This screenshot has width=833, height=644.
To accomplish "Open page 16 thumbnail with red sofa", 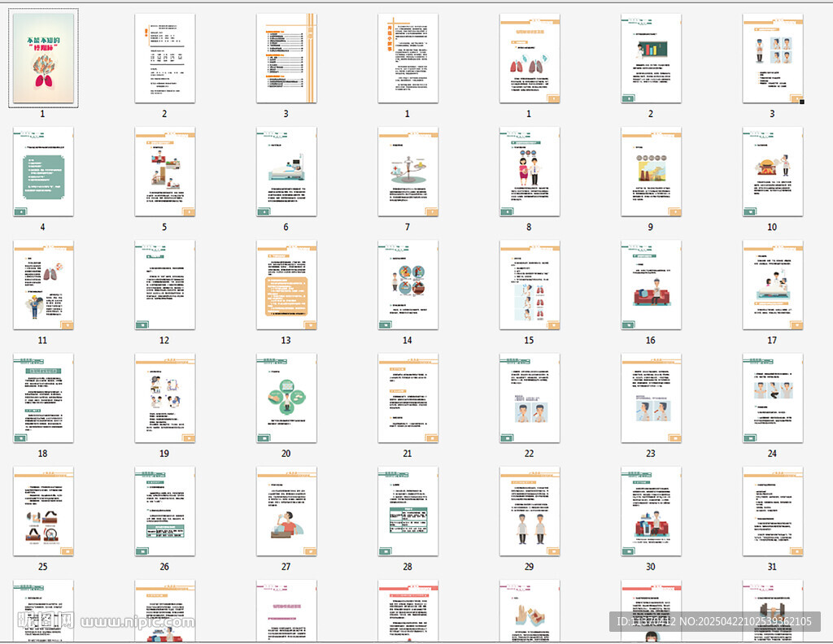I will point(652,285).
